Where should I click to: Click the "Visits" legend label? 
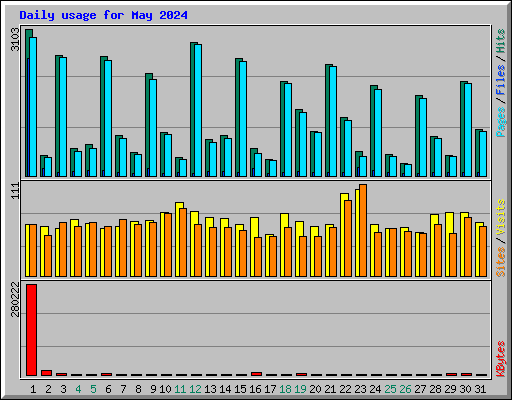click(x=501, y=218)
